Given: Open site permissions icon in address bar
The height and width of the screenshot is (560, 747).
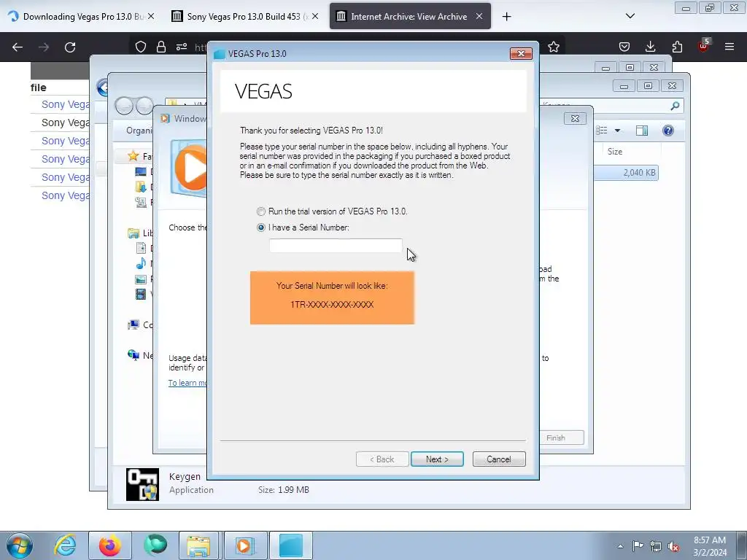Looking at the screenshot, I should (x=182, y=47).
